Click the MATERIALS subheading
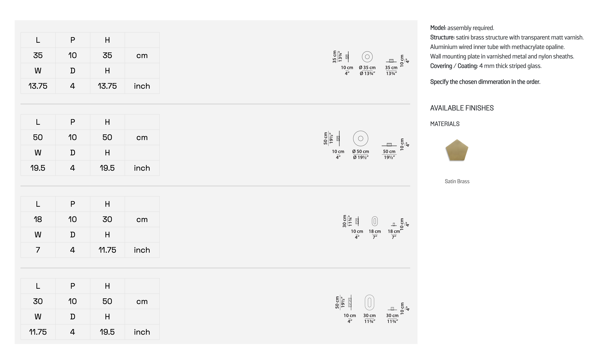 click(x=444, y=124)
